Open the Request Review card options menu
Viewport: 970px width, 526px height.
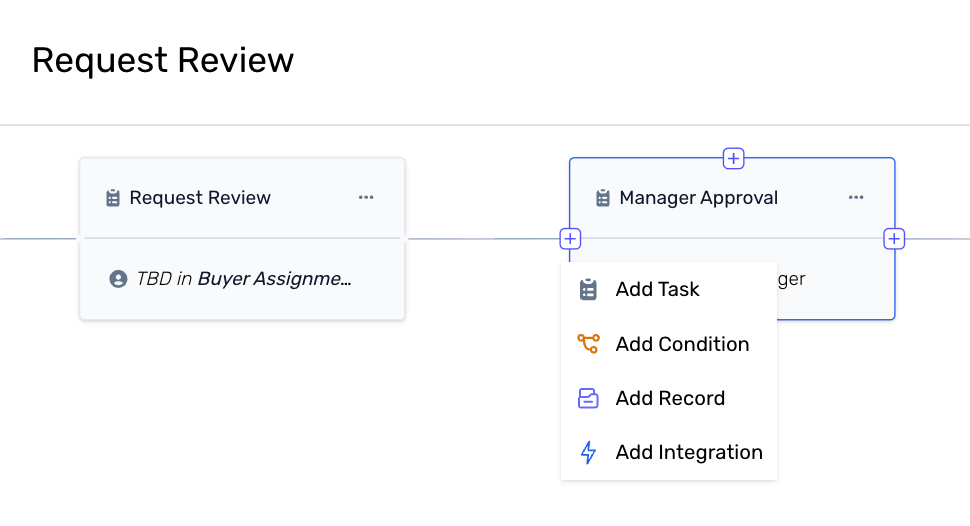pyautogui.click(x=366, y=198)
